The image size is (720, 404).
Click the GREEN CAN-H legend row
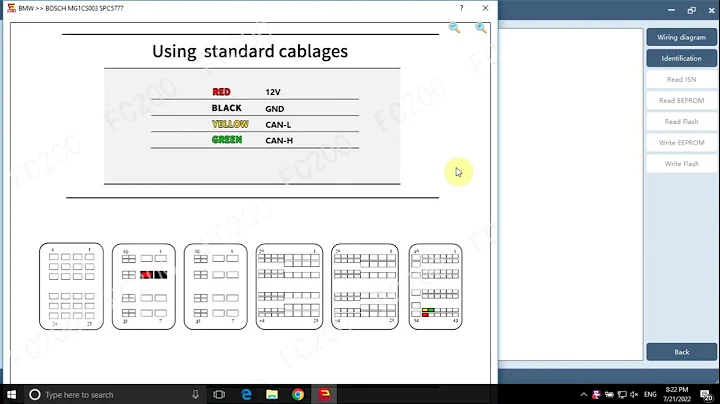(x=255, y=140)
